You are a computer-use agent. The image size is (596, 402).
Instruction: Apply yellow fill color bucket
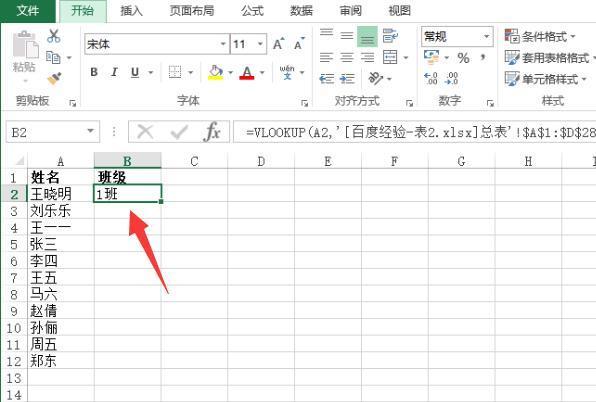pyautogui.click(x=216, y=72)
